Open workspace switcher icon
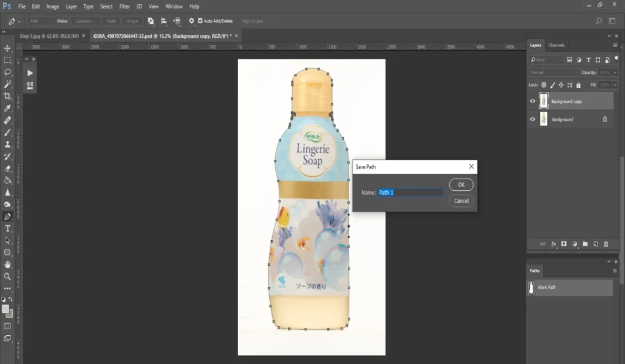The image size is (625, 364). click(612, 21)
